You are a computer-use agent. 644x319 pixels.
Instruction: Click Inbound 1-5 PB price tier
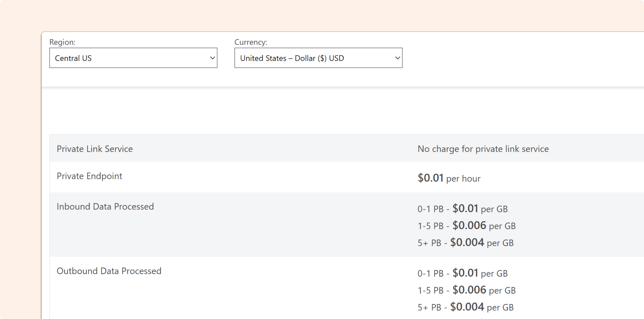click(x=466, y=226)
